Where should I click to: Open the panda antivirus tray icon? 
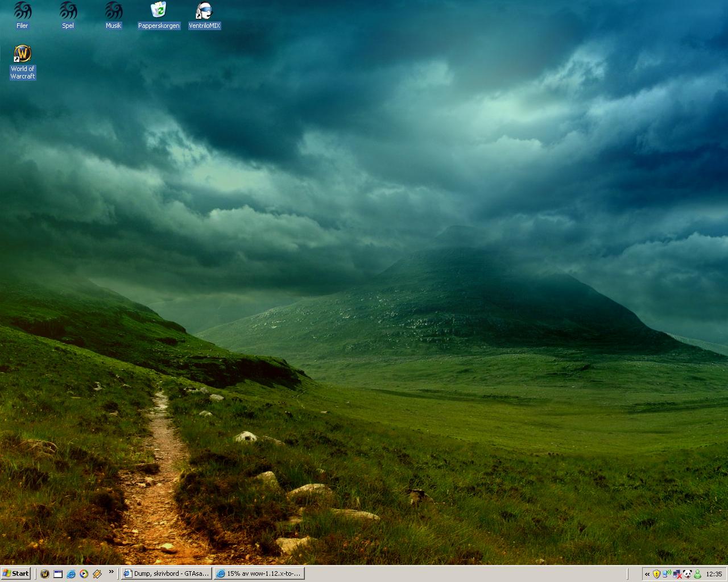[x=687, y=574]
